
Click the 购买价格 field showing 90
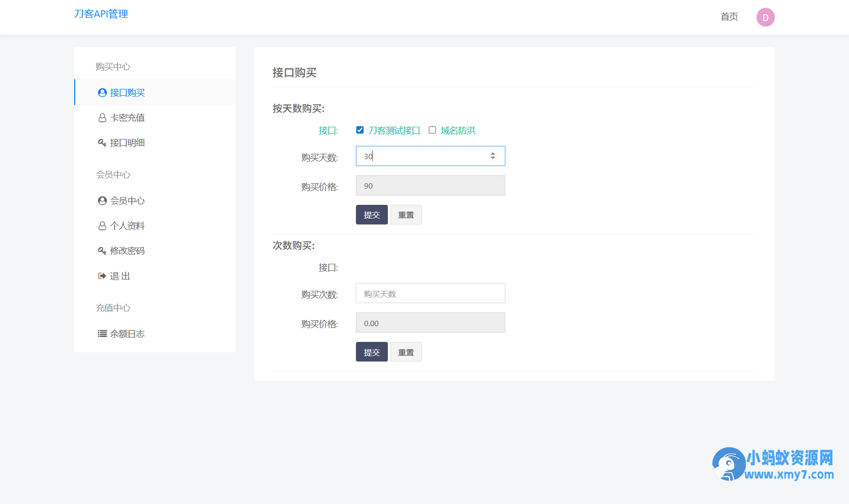tap(430, 186)
